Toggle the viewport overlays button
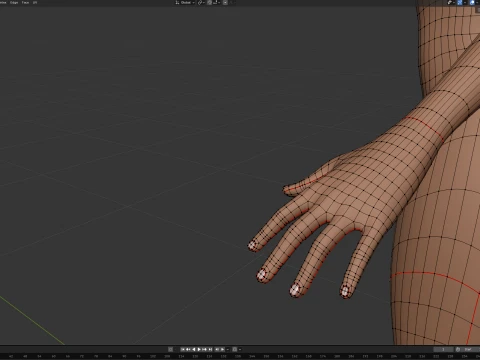This screenshot has height=360, width=480. click(x=472, y=2)
